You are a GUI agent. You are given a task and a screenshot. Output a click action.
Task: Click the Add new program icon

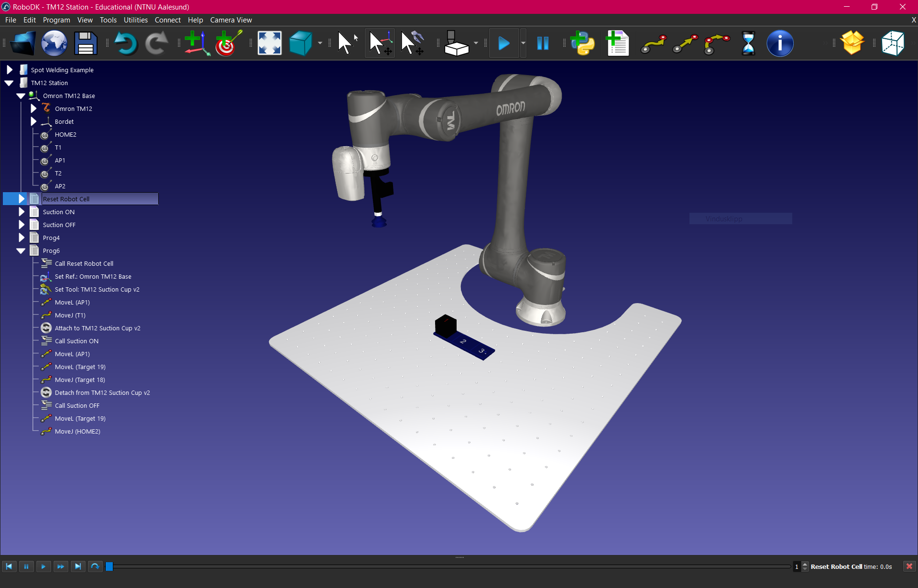click(x=617, y=44)
